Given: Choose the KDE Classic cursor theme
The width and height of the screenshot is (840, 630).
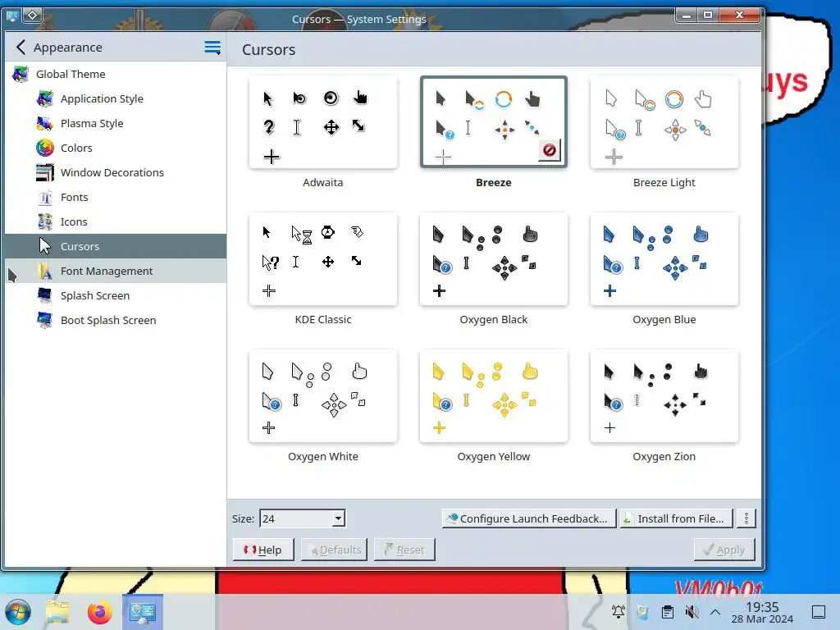Looking at the screenshot, I should tap(323, 259).
